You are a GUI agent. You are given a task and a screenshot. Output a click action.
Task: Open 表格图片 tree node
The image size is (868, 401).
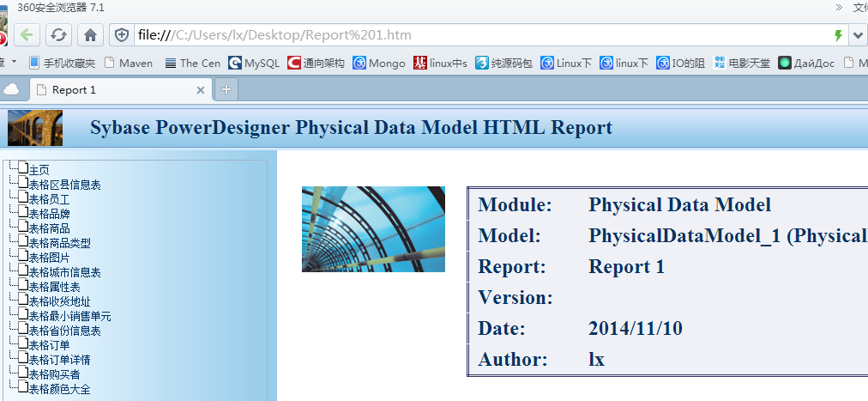pos(49,258)
